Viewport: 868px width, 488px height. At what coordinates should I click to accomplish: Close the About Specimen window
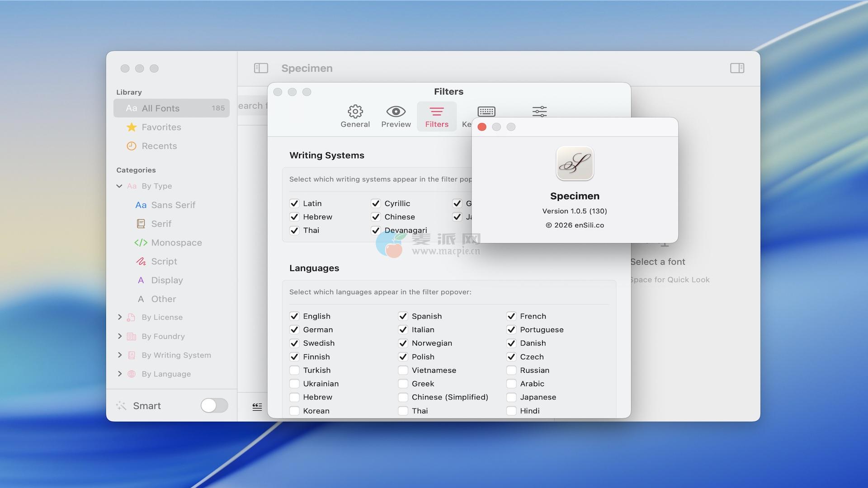482,127
